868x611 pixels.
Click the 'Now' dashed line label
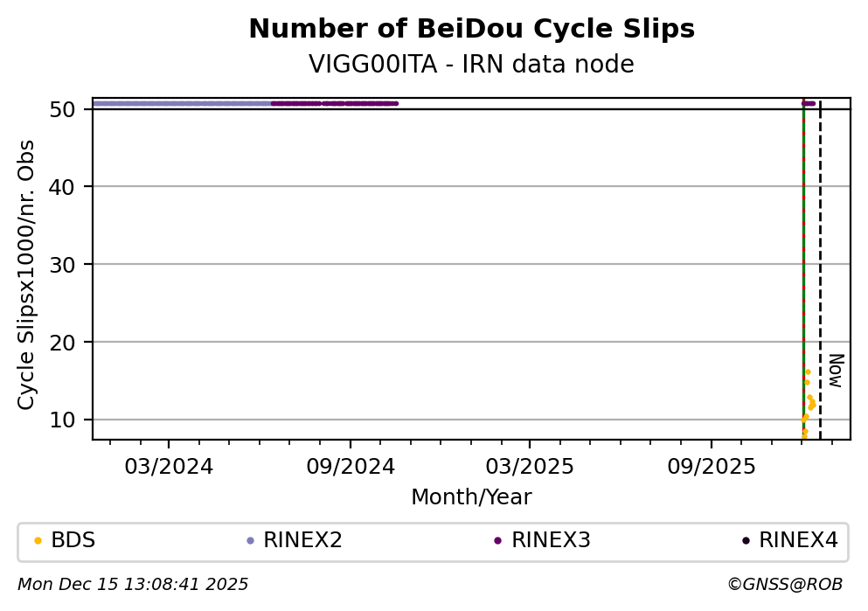[836, 370]
